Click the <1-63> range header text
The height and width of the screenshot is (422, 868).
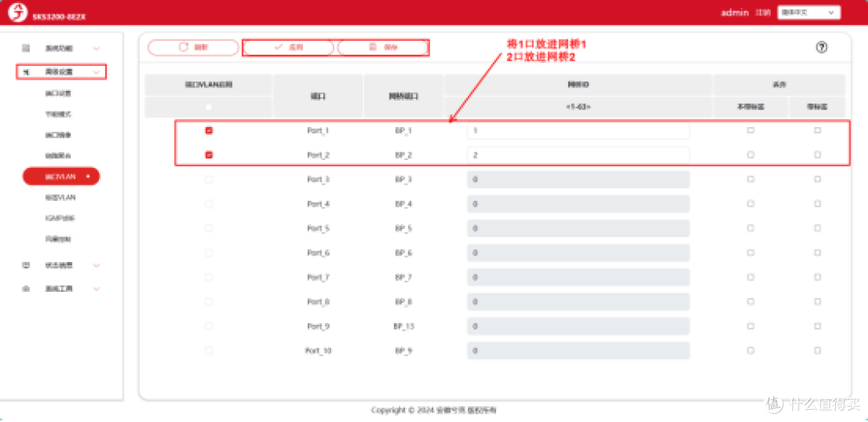pos(579,106)
